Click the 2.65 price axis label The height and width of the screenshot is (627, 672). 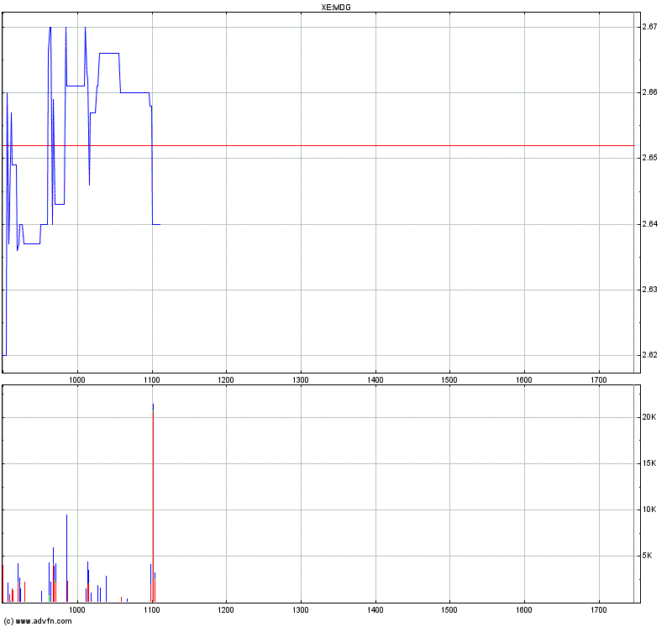[x=648, y=158]
